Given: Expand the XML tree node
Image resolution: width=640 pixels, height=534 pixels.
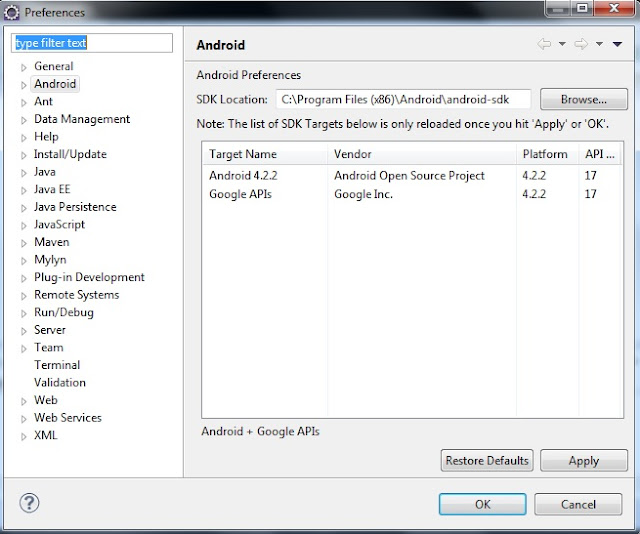Looking at the screenshot, I should tap(24, 436).
